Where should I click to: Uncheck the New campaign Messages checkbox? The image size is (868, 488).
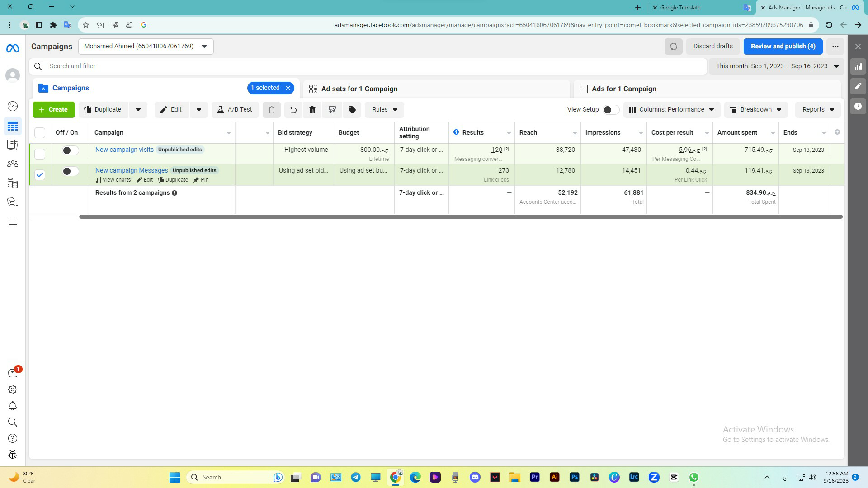(x=40, y=175)
